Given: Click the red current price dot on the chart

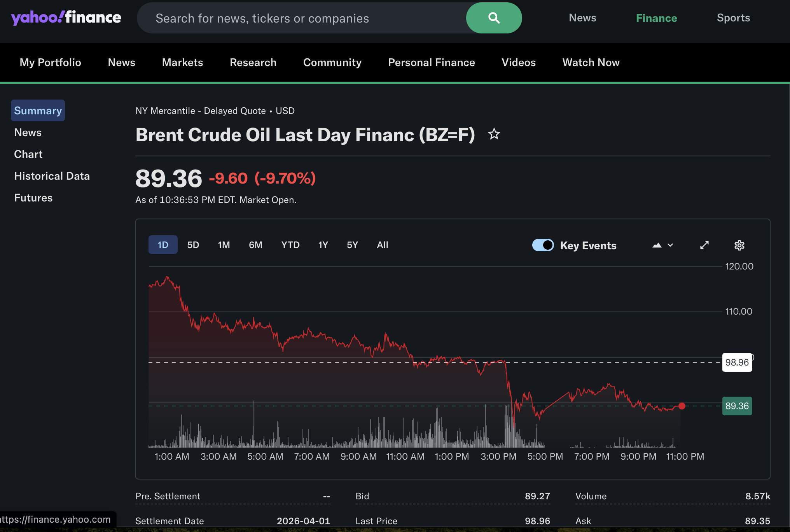Looking at the screenshot, I should pyautogui.click(x=682, y=406).
